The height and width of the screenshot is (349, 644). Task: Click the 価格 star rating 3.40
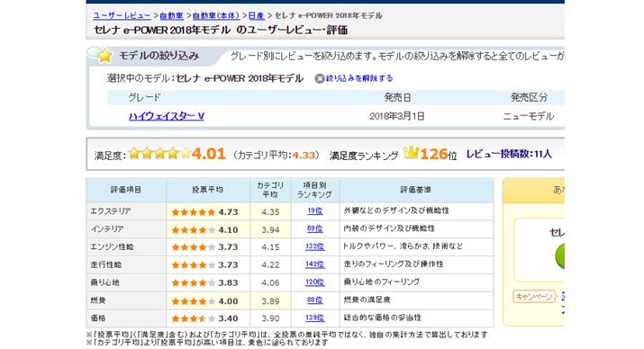(x=205, y=318)
